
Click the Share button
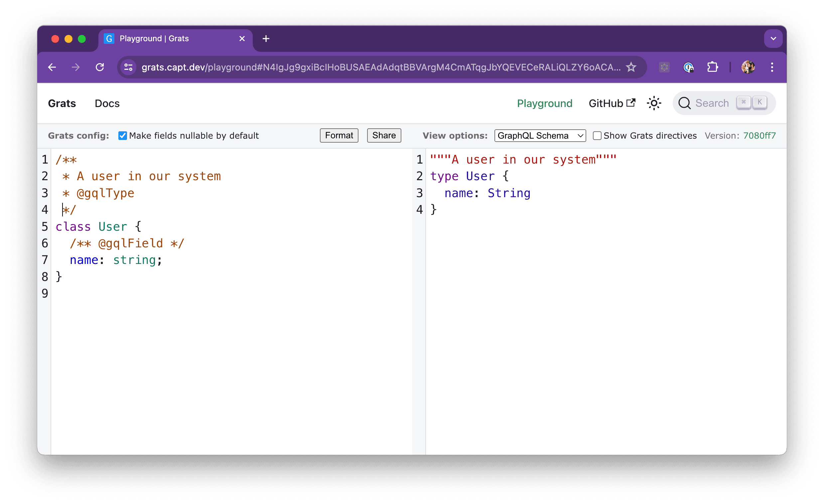click(384, 135)
